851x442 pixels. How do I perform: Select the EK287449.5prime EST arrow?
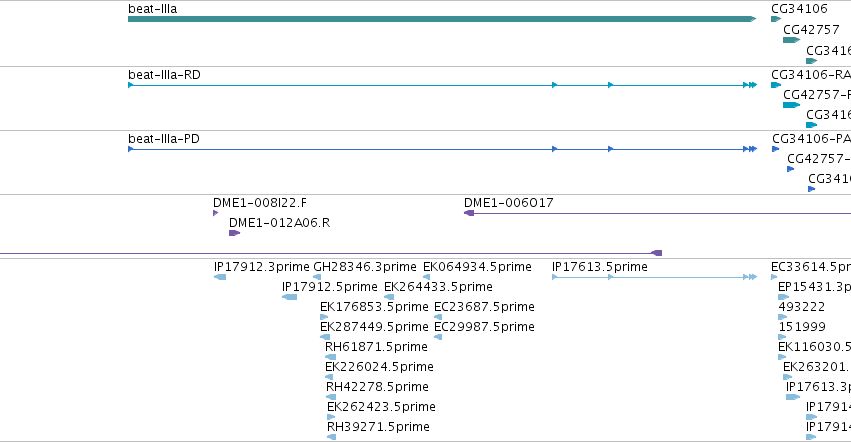[x=325, y=337]
